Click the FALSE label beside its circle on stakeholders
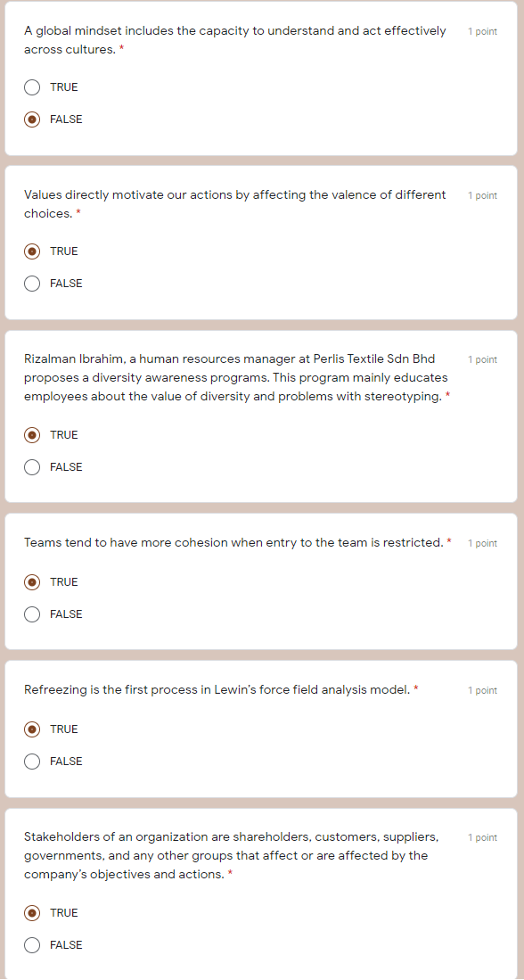 click(66, 944)
